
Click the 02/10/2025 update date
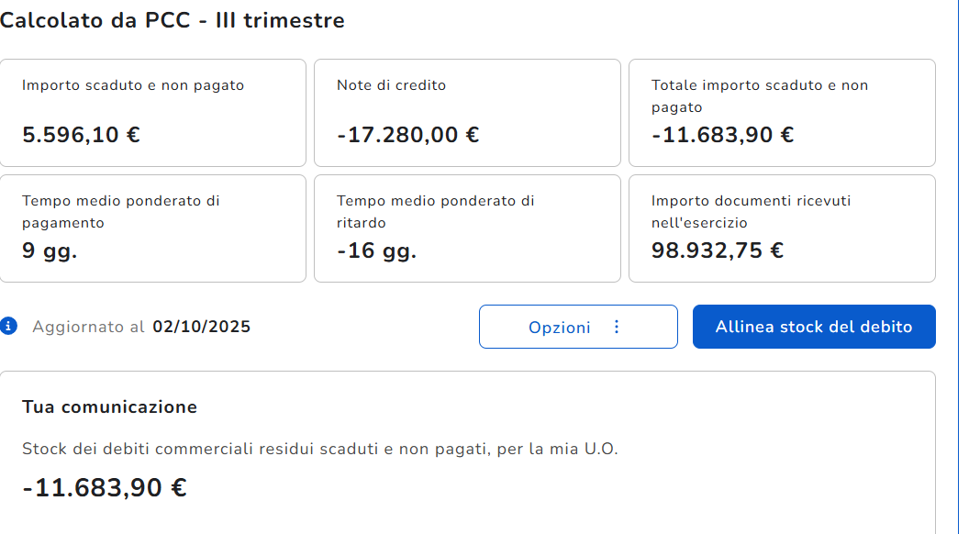201,327
